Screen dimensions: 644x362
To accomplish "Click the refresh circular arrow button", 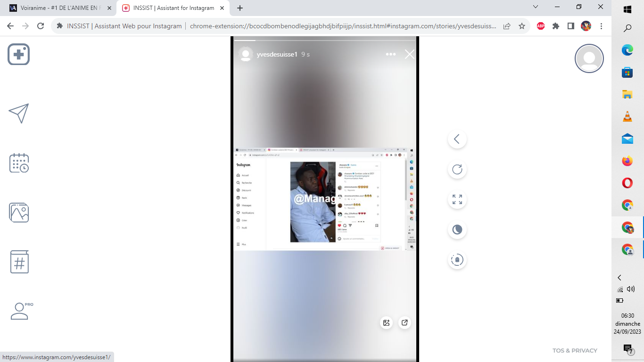I will click(x=457, y=170).
